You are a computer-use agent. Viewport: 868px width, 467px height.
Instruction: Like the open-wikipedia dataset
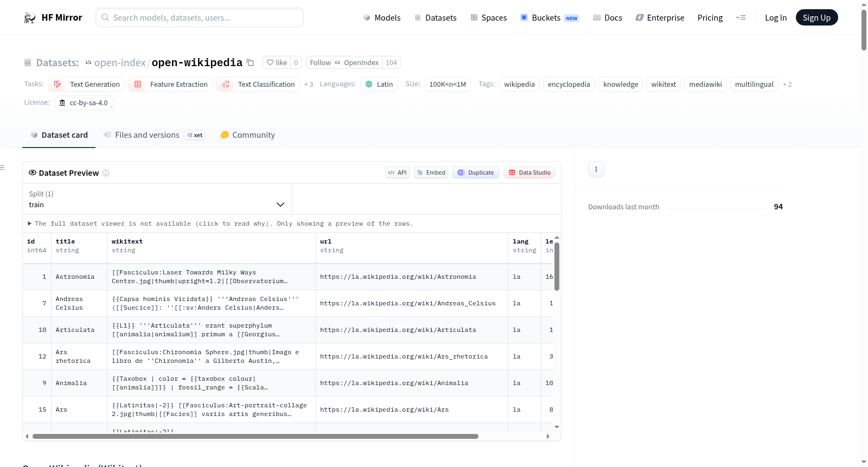click(277, 62)
